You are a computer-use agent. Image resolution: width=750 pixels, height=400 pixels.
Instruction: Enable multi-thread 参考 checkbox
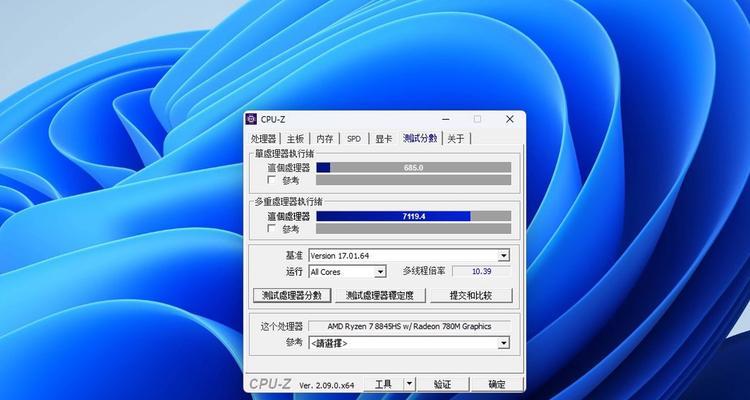click(x=272, y=229)
